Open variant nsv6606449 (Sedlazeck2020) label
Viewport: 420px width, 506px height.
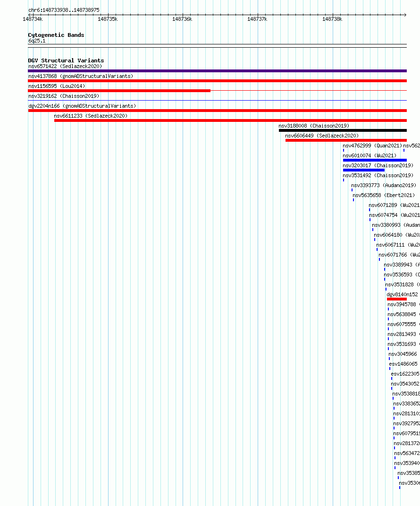tap(322, 136)
